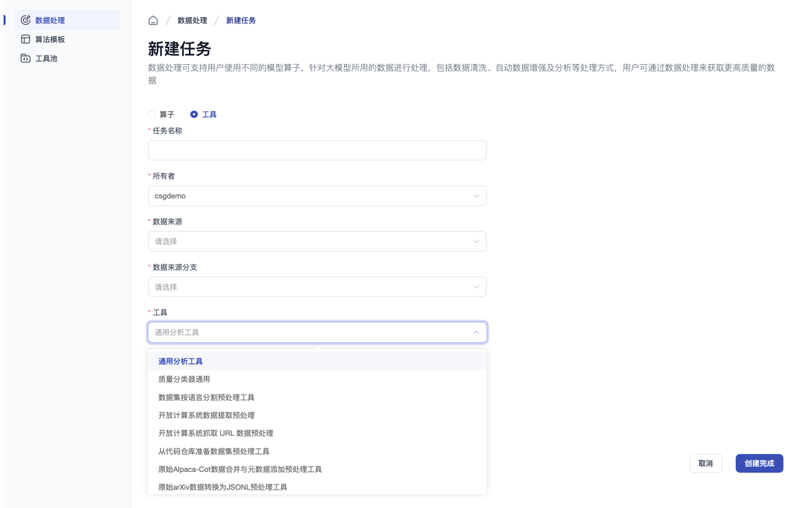Select the 工具 radio button
This screenshot has height=508, width=812.
[194, 115]
